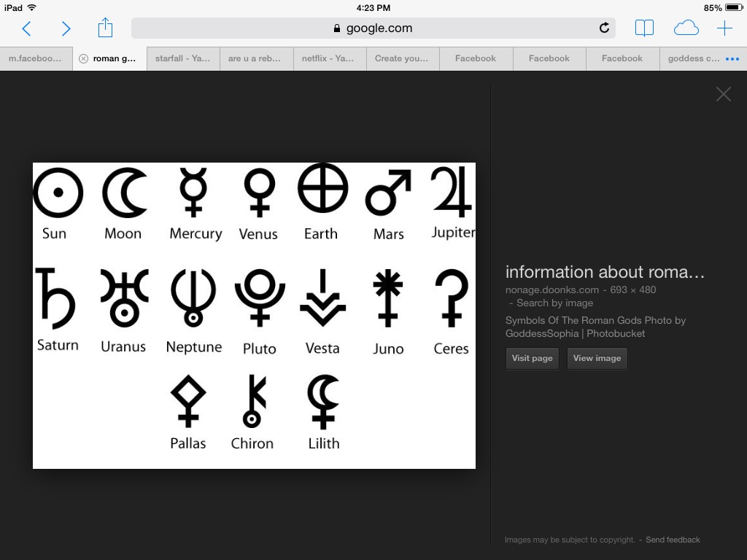Screen dimensions: 747x560
Task: Show more tabs via the three dots
Action: coord(732,59)
